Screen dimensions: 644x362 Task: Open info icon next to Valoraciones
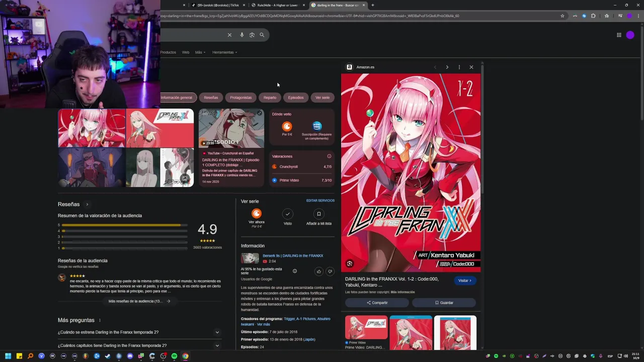tap(329, 156)
